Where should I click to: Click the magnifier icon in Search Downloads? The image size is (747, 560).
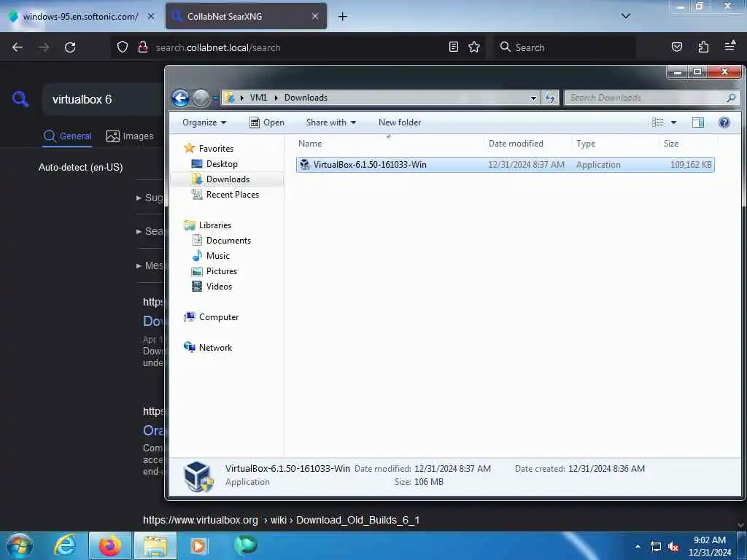(731, 98)
